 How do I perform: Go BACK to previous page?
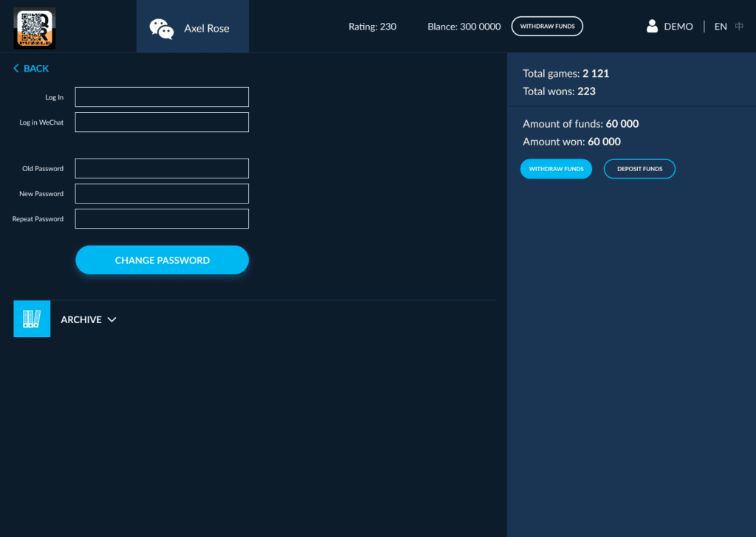(36, 69)
